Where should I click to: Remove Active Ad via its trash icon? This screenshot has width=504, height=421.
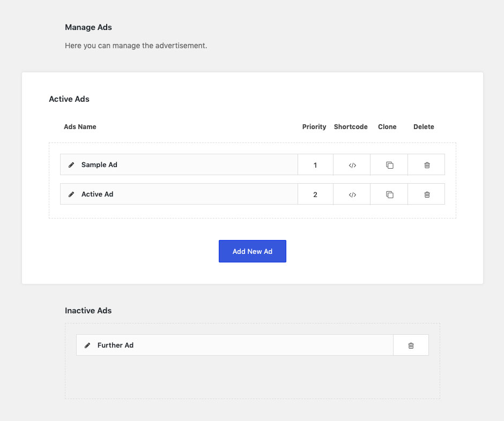[x=427, y=194]
